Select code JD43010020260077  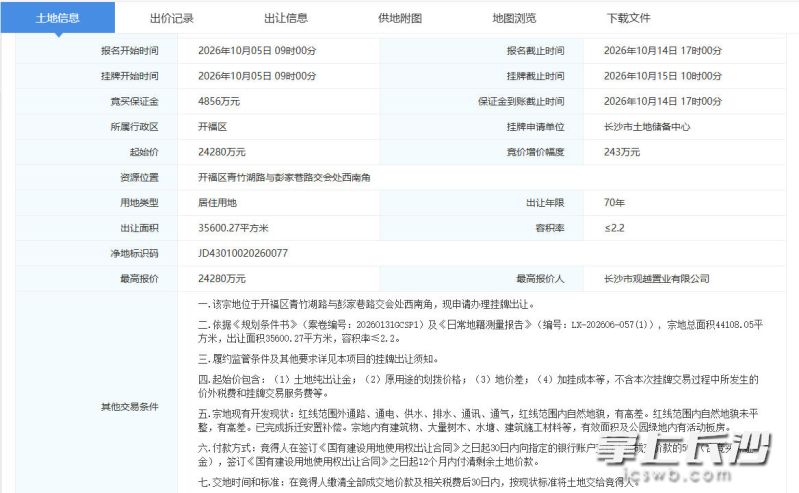click(243, 253)
